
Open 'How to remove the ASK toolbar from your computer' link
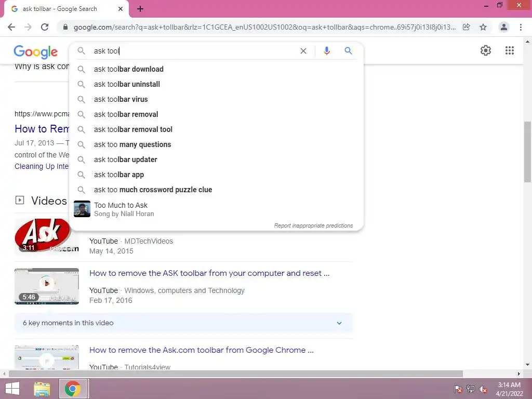click(209, 273)
